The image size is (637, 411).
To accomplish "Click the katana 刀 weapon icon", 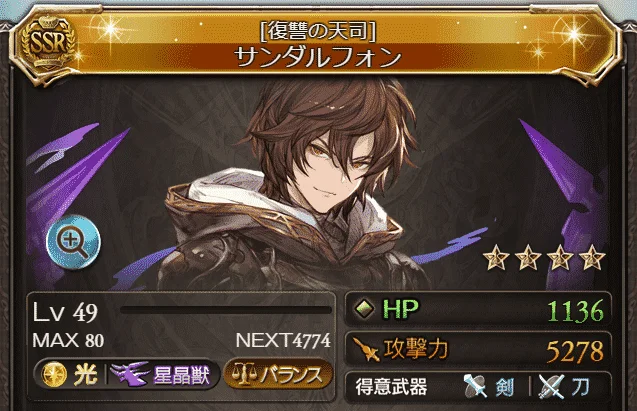I will point(551,386).
